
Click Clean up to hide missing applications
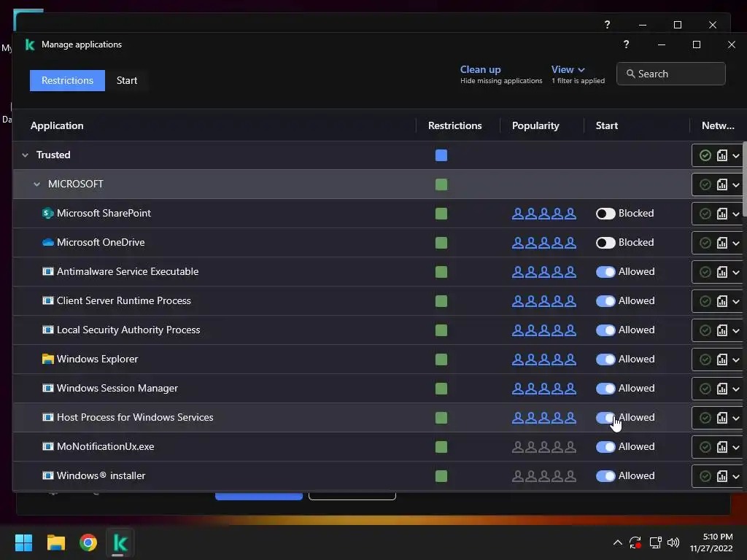click(480, 69)
